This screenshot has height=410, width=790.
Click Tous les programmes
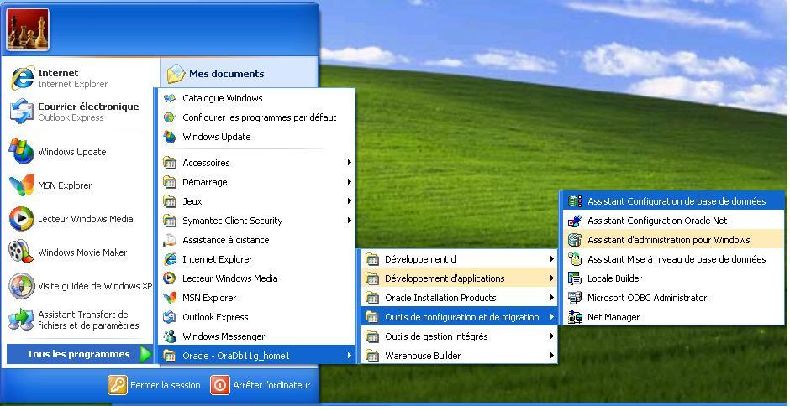[80, 354]
